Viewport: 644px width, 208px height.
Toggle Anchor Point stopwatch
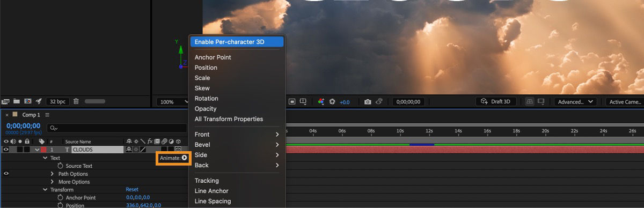point(61,198)
